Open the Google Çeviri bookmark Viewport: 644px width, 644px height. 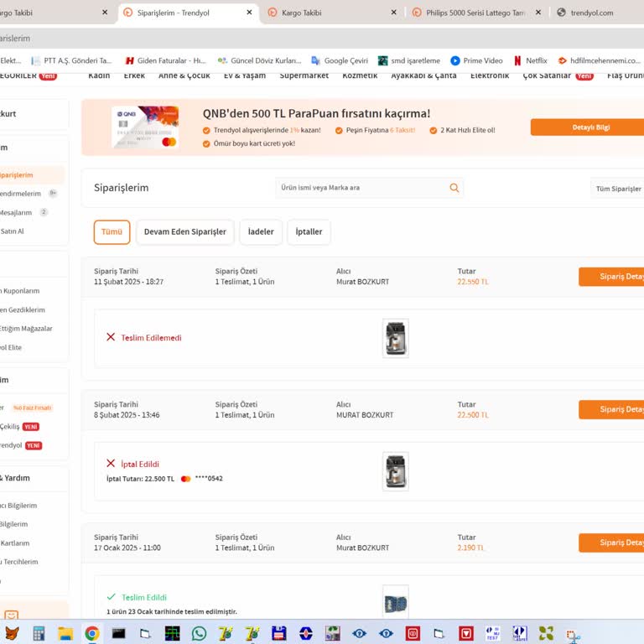[340, 60]
